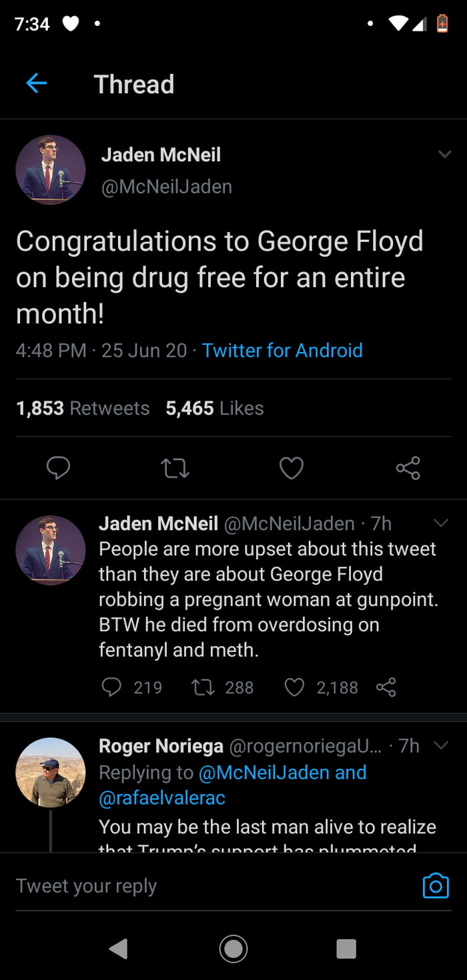Share Jaden McNeil's reply tweet
This screenshot has height=980, width=467.
point(386,687)
